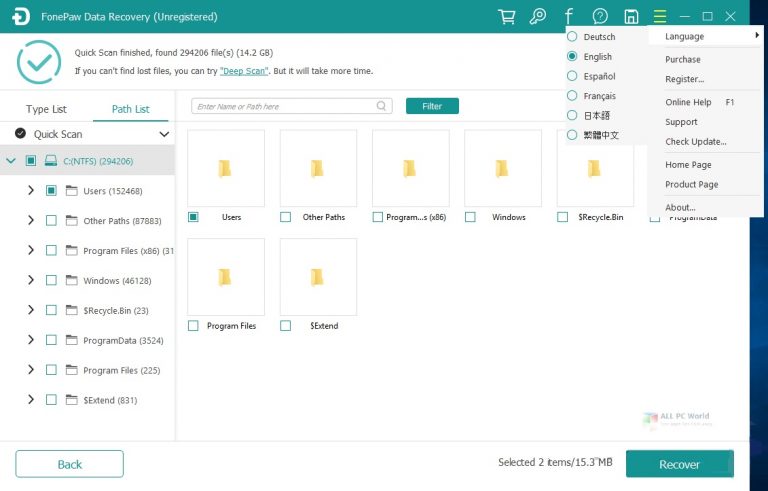Open the $Recycle.Bin folder thumbnail

(x=595, y=168)
